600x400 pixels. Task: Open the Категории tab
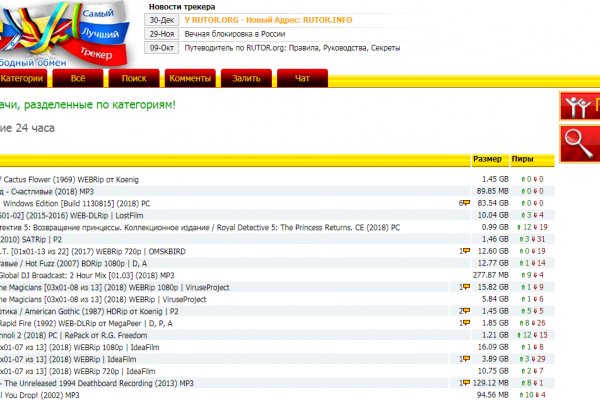(22, 78)
